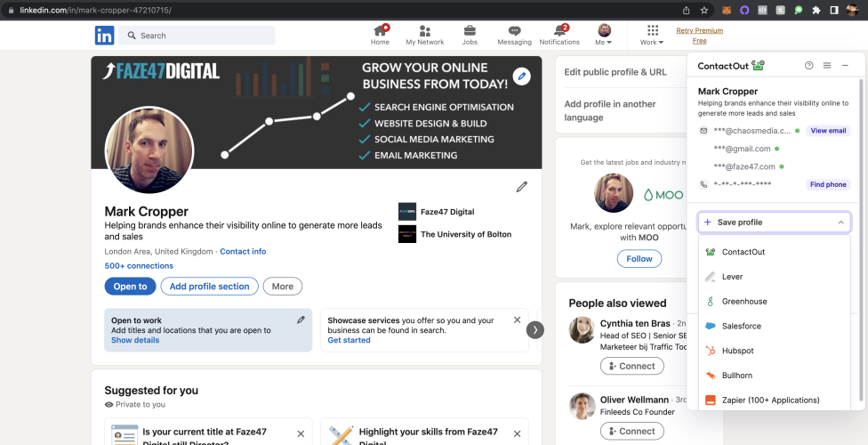Viewport: 868px width, 445px height.
Task: Click the browser bookmark star icon
Action: coord(704,10)
